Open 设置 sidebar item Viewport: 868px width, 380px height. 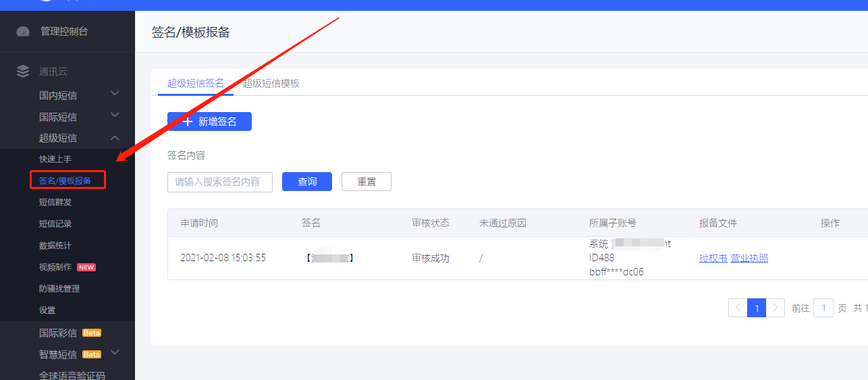click(47, 310)
